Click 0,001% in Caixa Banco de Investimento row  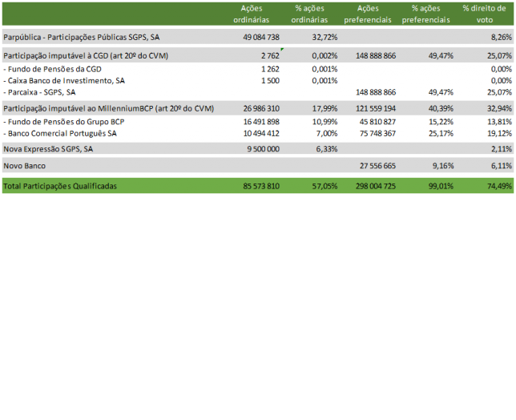coord(325,81)
